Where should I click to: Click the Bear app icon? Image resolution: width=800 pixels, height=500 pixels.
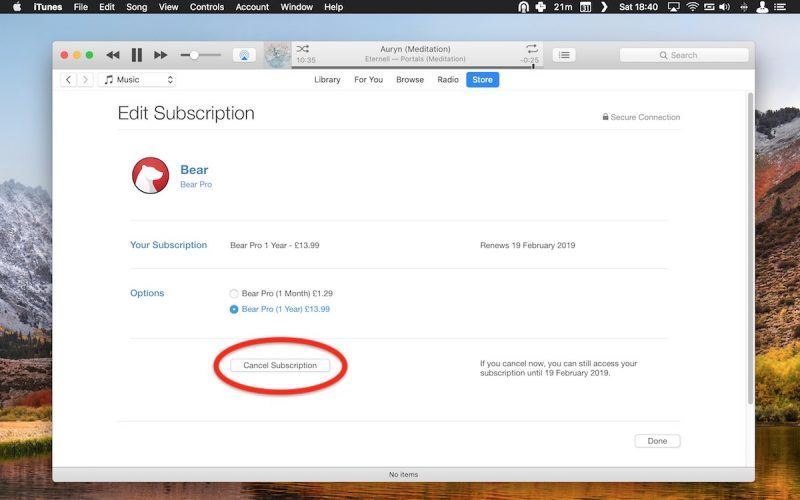(150, 175)
